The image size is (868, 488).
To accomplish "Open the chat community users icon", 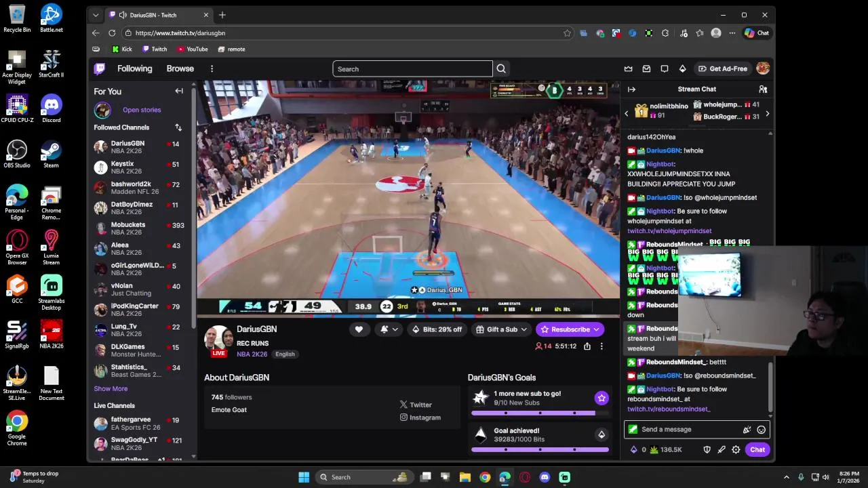I will tap(763, 89).
